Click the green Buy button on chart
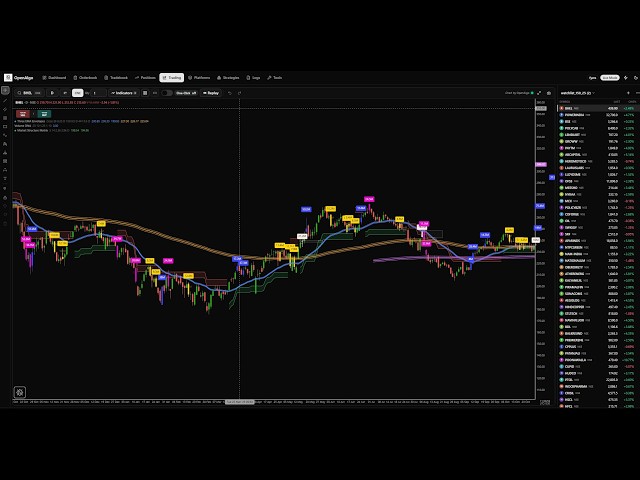Screen dimensions: 640x480 click(44, 114)
